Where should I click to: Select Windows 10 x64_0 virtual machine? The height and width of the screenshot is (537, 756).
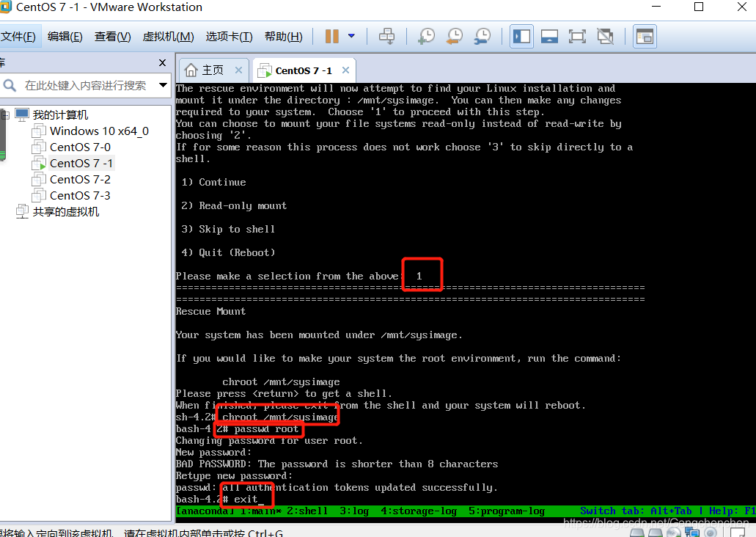pos(99,131)
